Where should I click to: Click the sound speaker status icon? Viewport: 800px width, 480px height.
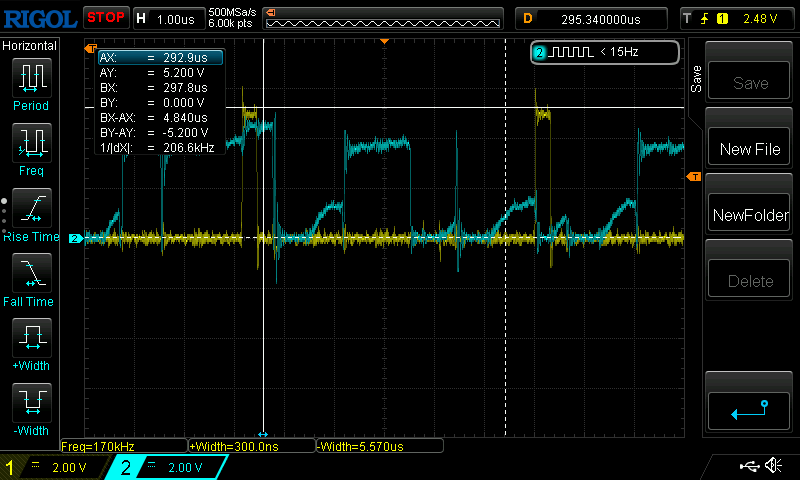point(773,465)
